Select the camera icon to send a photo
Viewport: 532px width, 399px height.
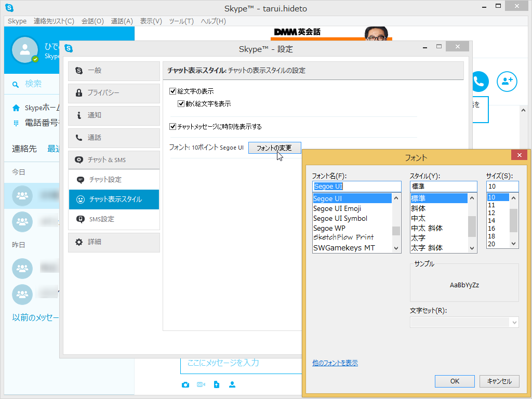pos(185,384)
